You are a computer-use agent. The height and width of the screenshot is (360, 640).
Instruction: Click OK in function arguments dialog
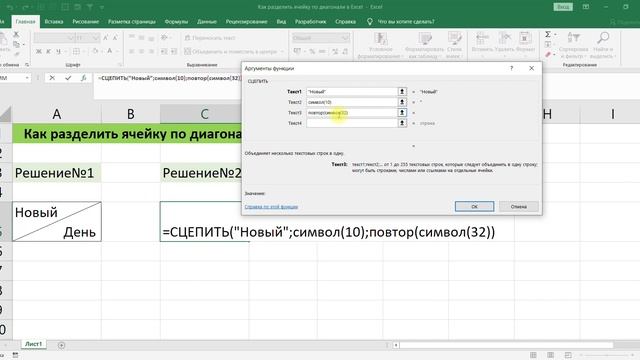point(474,207)
